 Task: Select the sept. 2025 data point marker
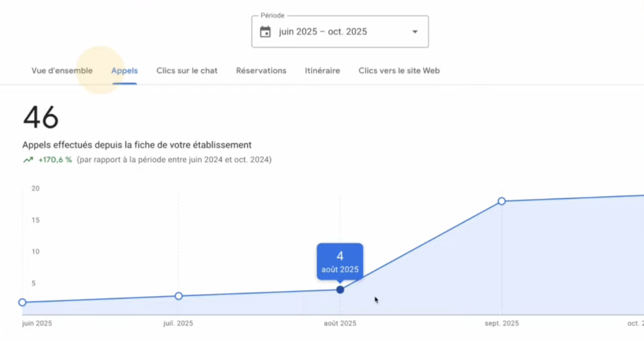[502, 201]
